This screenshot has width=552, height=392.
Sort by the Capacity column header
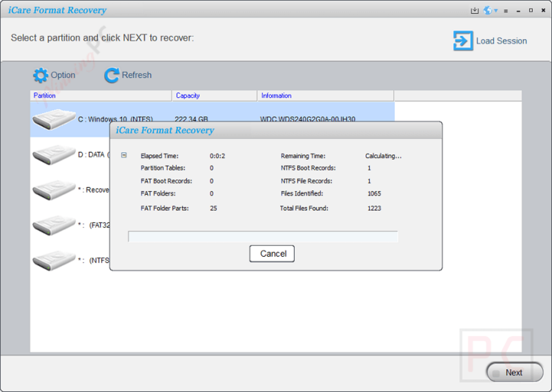[x=215, y=96]
